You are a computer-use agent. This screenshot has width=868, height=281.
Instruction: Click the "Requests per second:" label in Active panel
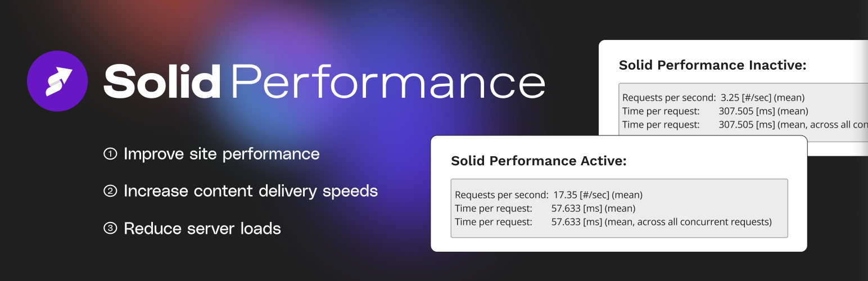click(x=501, y=195)
